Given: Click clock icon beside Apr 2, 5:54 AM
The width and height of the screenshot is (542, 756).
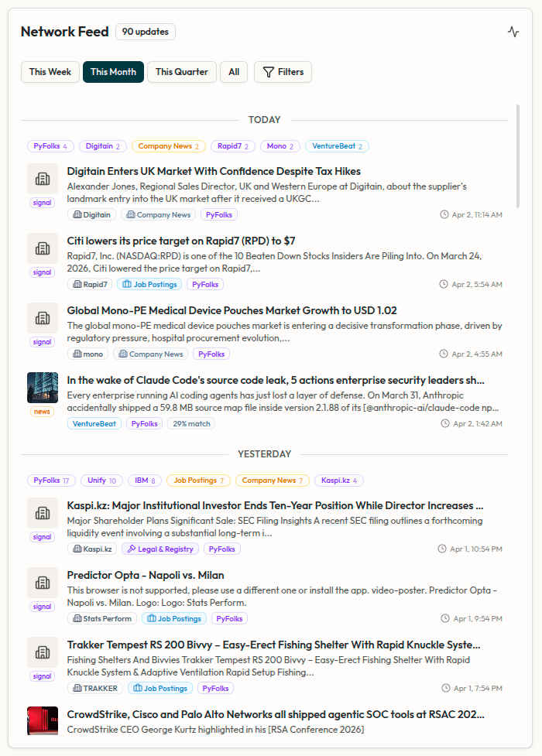Looking at the screenshot, I should tap(444, 284).
